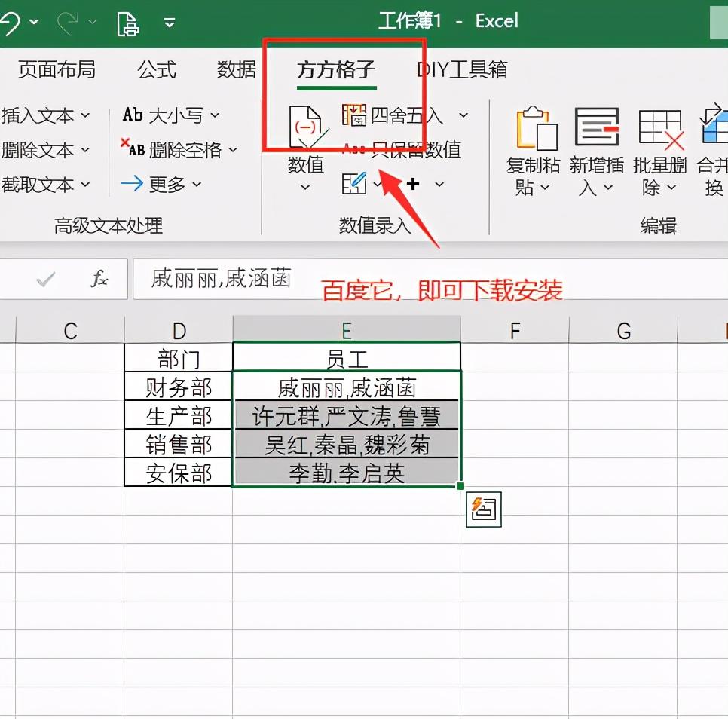Click the 新增插入 icon
The image size is (728, 719).
pyautogui.click(x=597, y=127)
